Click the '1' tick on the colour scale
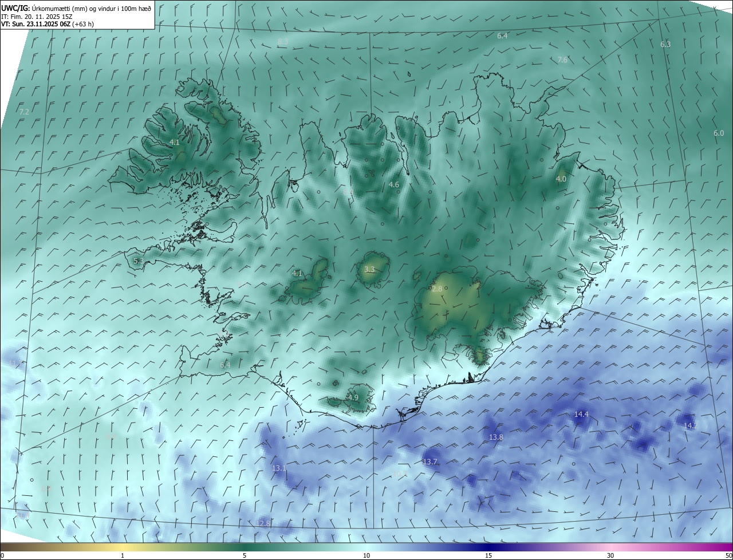 [123, 556]
